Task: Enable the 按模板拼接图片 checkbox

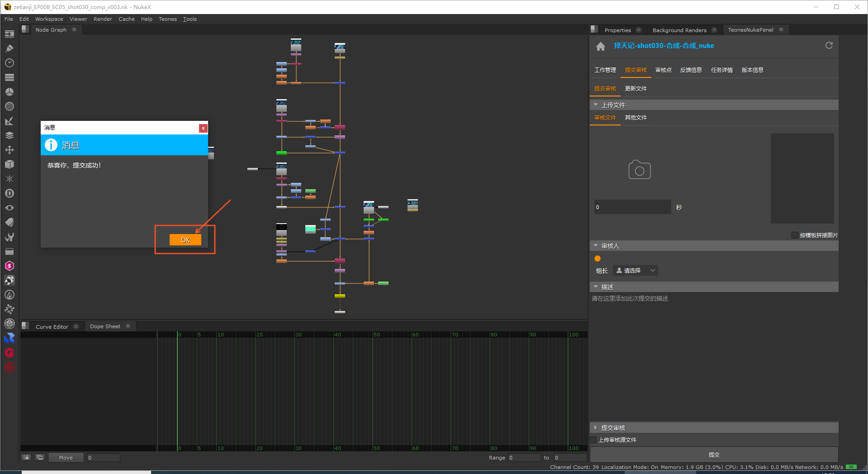Action: tap(795, 235)
